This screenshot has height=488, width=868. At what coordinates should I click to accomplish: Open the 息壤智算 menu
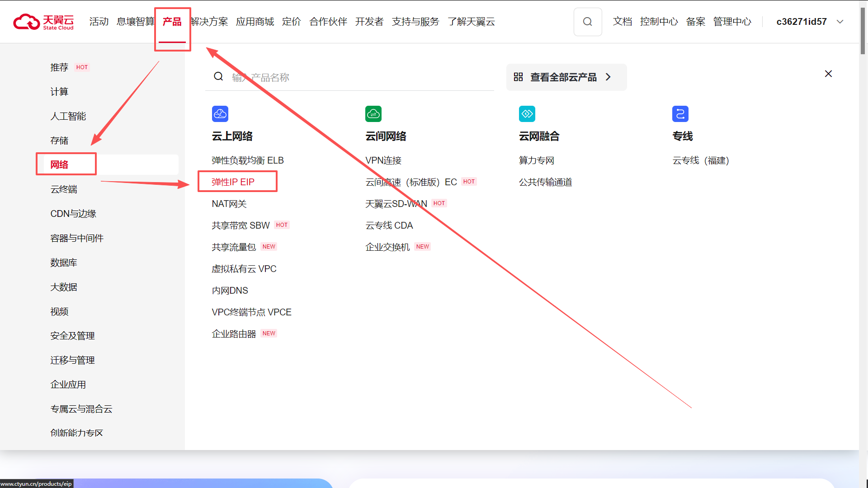[135, 22]
